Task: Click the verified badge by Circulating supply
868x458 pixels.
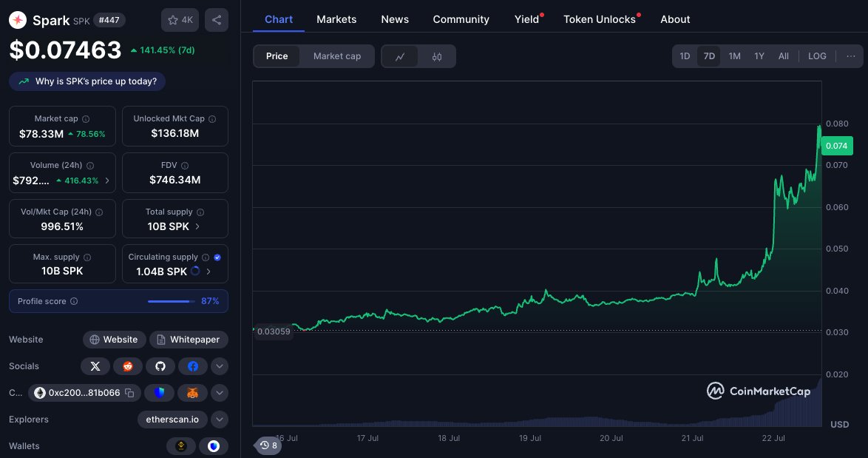Action: coord(217,257)
